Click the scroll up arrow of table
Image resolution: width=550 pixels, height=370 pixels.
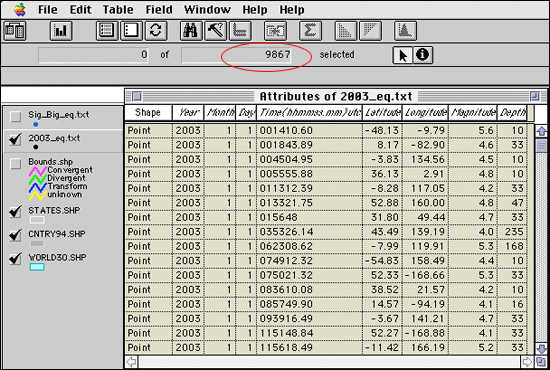tap(541, 131)
